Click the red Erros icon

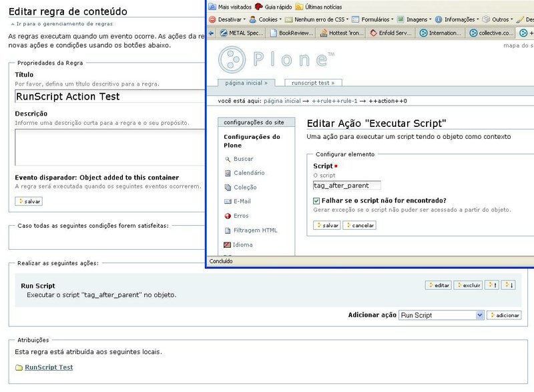point(228,216)
